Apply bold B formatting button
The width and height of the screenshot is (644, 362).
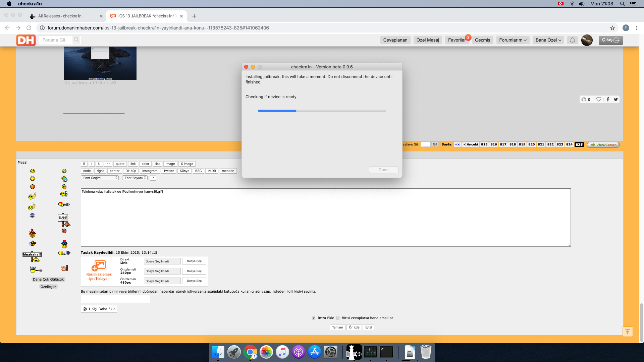pyautogui.click(x=84, y=164)
